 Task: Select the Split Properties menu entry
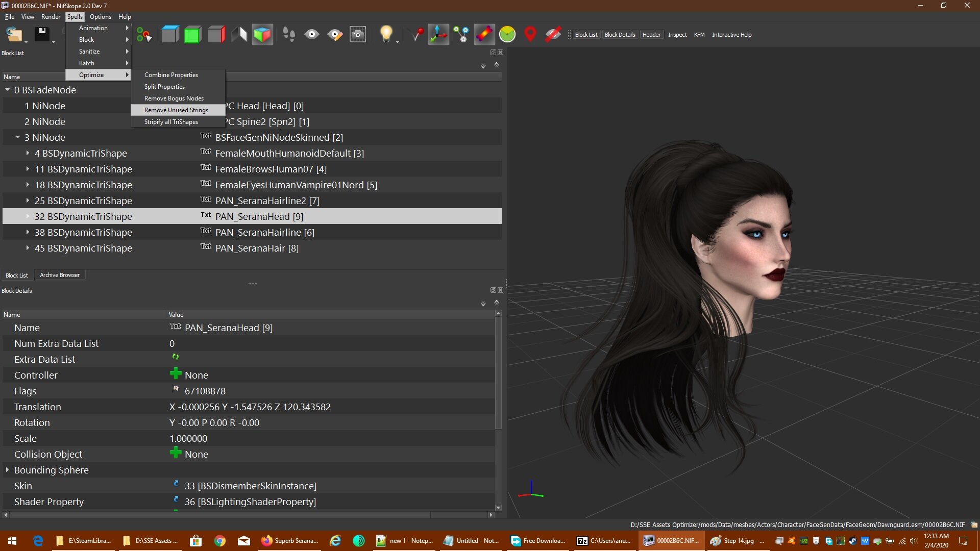pos(178,87)
